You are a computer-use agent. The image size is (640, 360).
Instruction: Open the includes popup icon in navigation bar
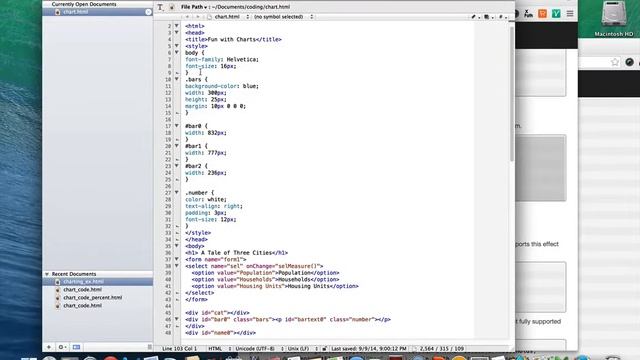coord(488,17)
